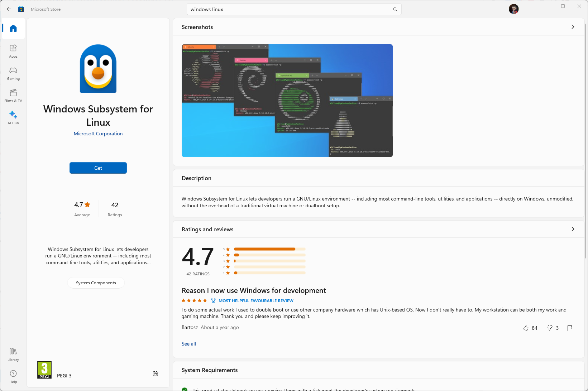
Task: Click MOST HELPFUL FAVOURABLE REVIEW label
Action: coord(256,301)
